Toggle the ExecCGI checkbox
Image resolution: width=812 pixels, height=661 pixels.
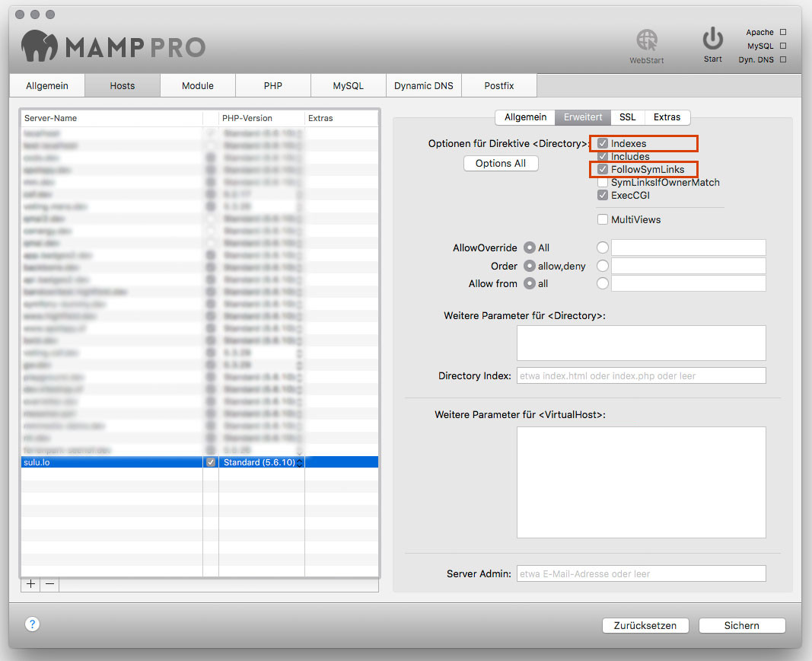(602, 195)
